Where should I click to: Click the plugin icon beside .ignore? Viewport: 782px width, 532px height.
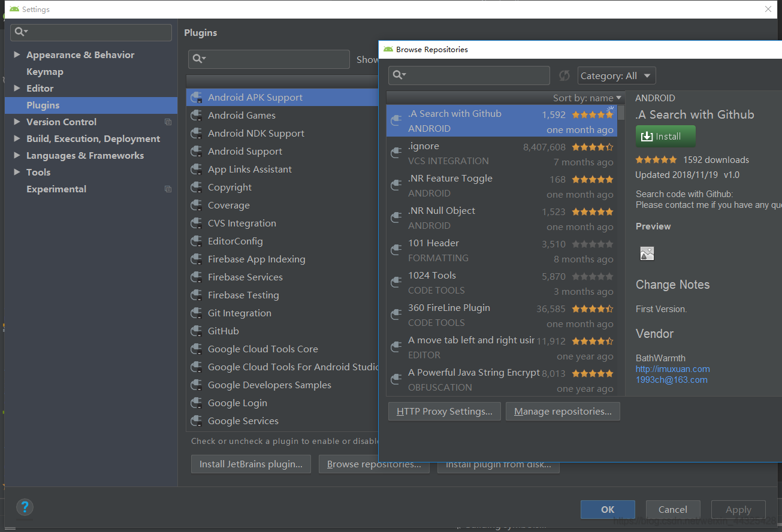tap(395, 153)
